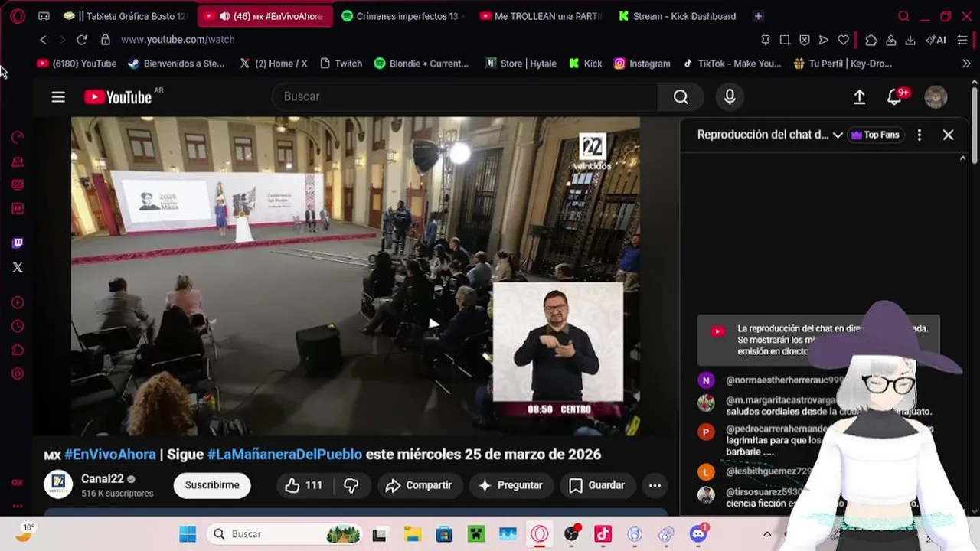
Task: Mute the EnVivoAhora tab audio
Action: pyautogui.click(x=224, y=16)
